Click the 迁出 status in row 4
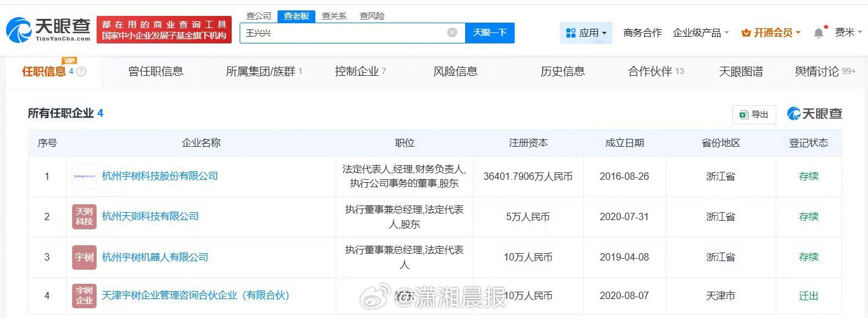 (809, 296)
